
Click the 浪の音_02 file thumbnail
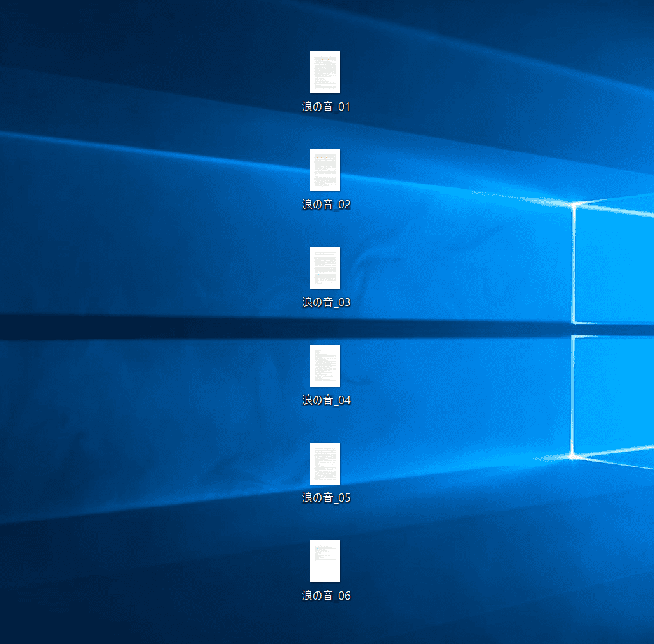click(x=325, y=170)
